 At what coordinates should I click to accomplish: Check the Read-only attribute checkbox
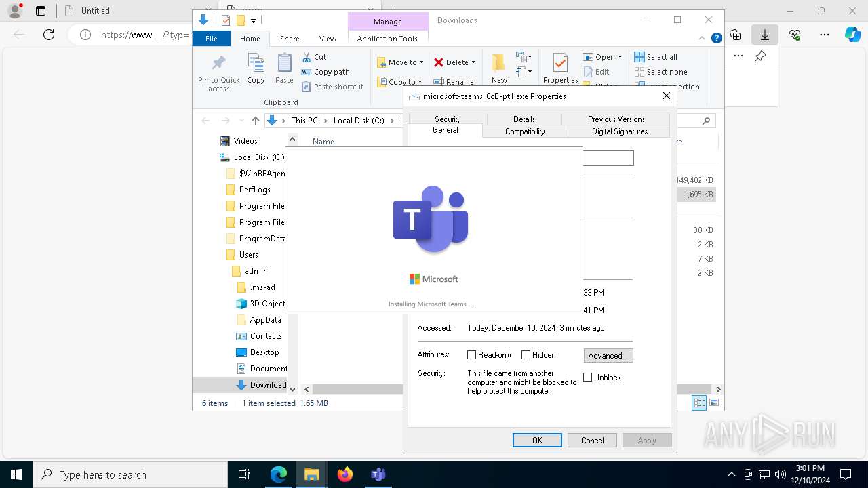point(472,355)
